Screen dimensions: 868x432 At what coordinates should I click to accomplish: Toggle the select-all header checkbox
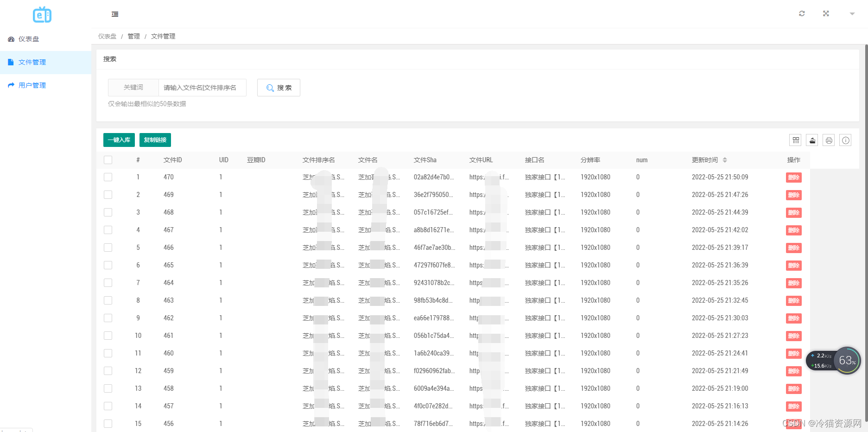pos(108,160)
